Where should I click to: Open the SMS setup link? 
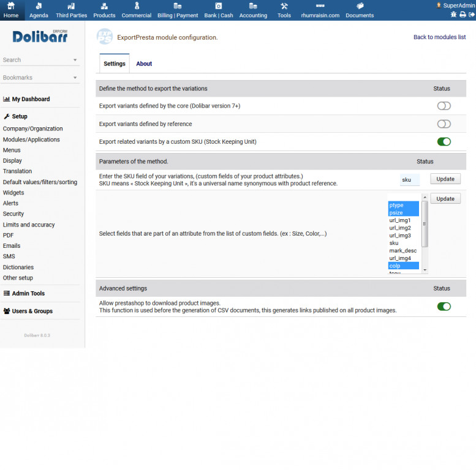9,256
